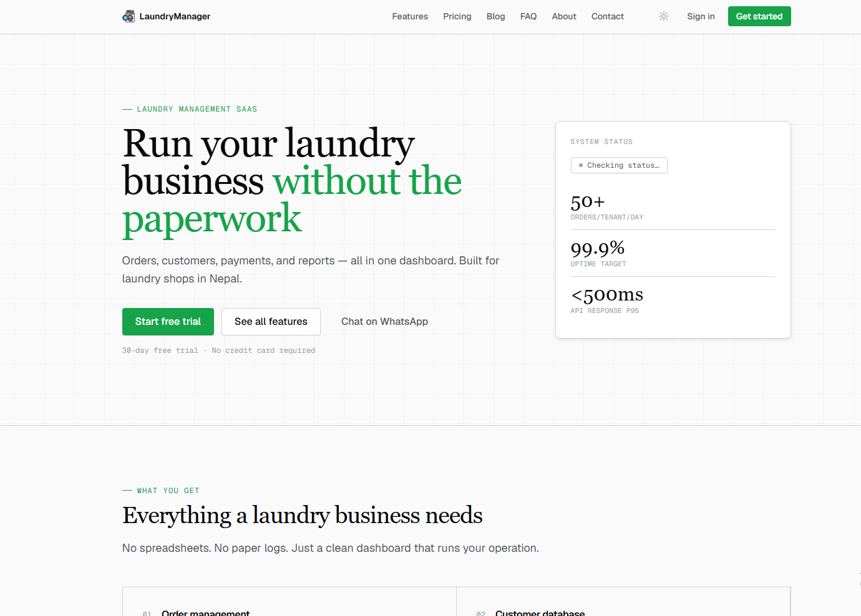Image resolution: width=861 pixels, height=616 pixels.
Task: Click Chat on WhatsApp link
Action: click(x=384, y=322)
